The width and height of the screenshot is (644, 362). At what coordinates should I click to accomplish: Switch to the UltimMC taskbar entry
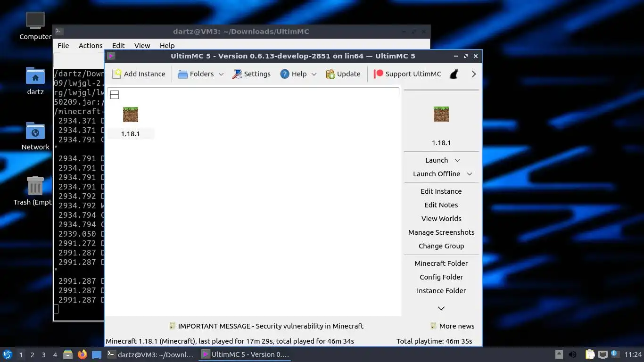point(245,354)
